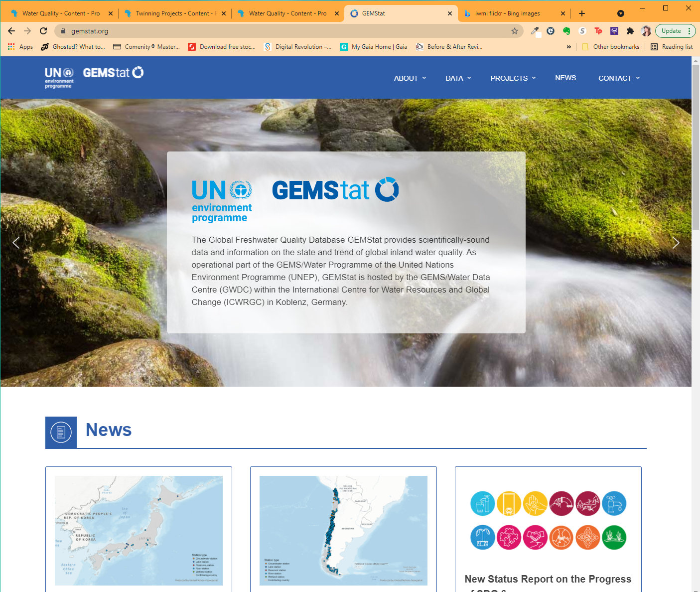Click the page vertical scrollbar thumb
The height and width of the screenshot is (592, 700).
pyautogui.click(x=696, y=147)
